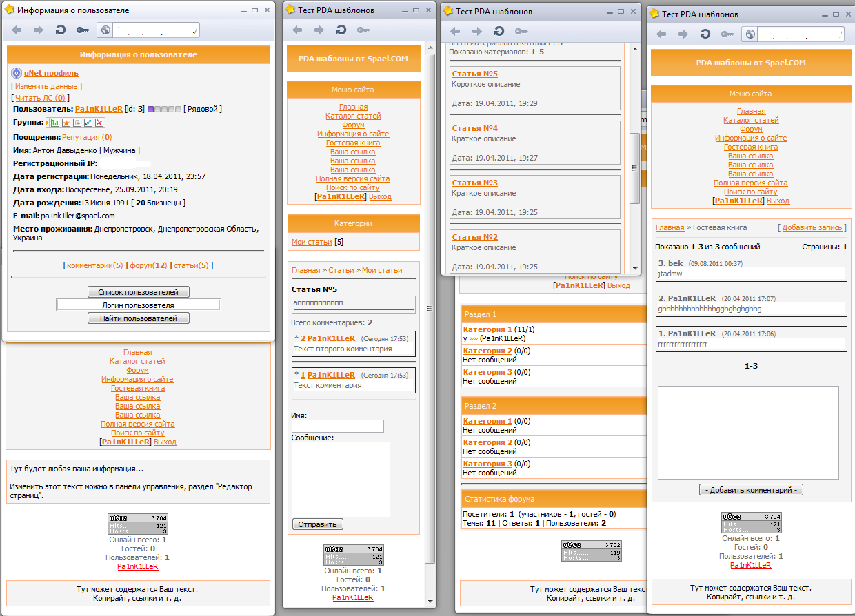Click Выход link in Гостевая книга window

(778, 201)
